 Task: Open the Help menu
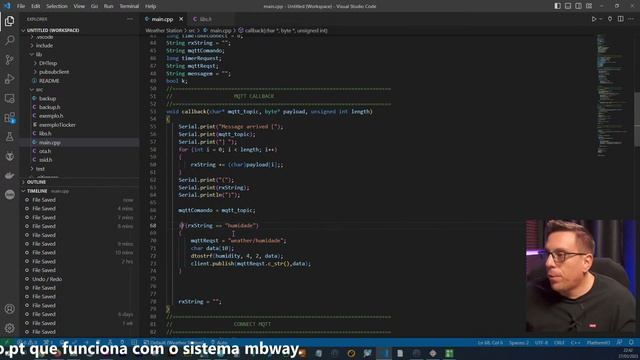(151, 6)
